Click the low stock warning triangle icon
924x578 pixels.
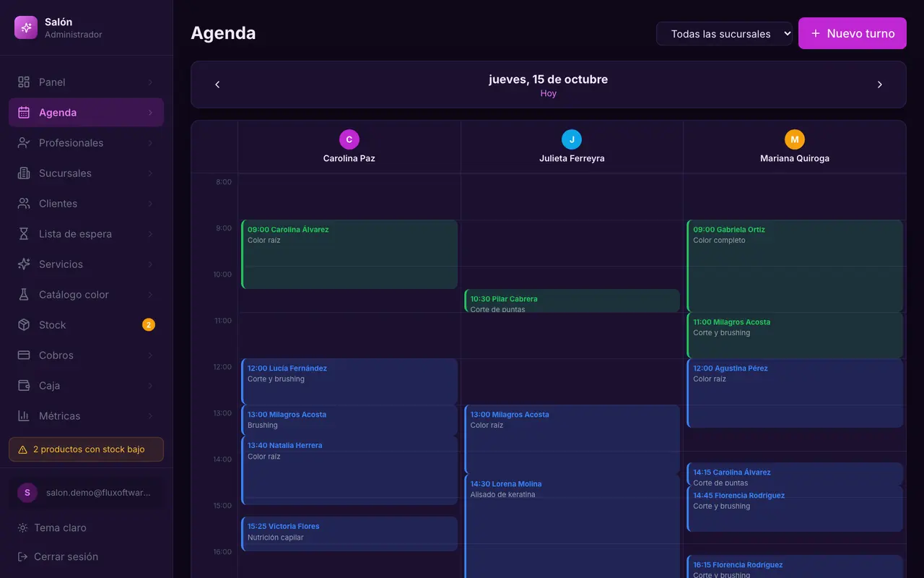pyautogui.click(x=22, y=449)
